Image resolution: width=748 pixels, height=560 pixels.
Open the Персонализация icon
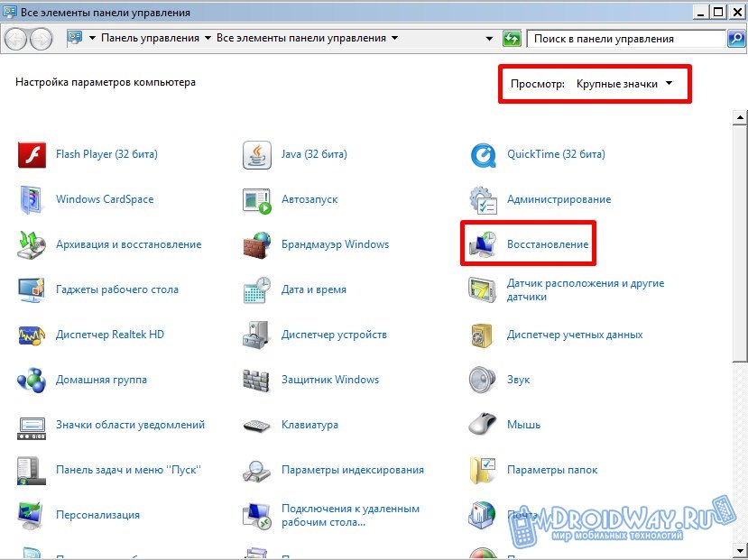tap(32, 516)
